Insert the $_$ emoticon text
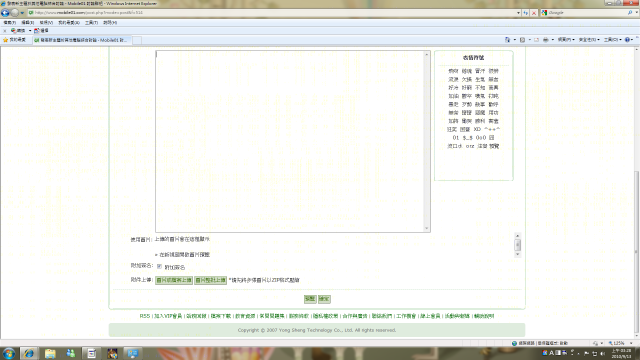This screenshot has height=360, width=640. coord(468,138)
